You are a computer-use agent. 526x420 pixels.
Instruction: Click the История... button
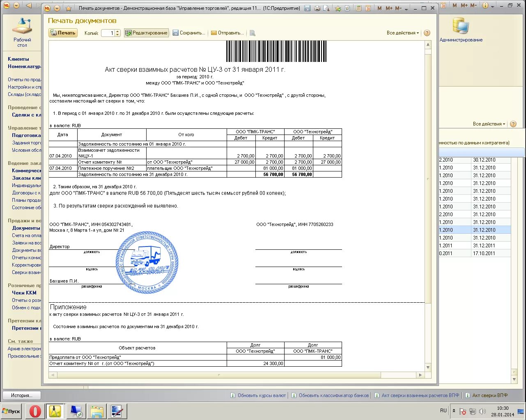click(x=22, y=395)
